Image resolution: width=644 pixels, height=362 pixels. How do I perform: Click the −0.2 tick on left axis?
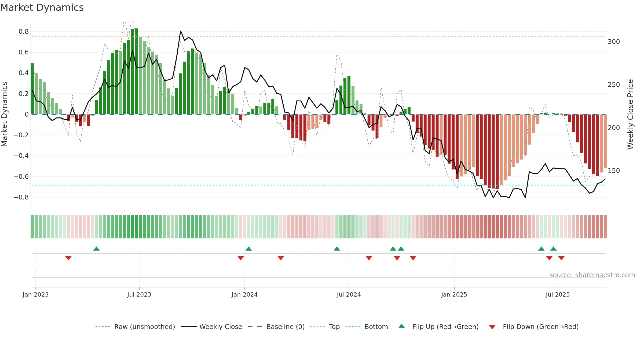pyautogui.click(x=21, y=135)
